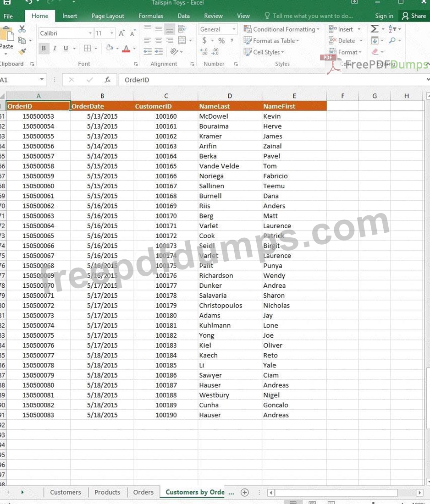Open the Name Box dropdown arrow
Viewport: 430px width, 504px height.
[42, 79]
